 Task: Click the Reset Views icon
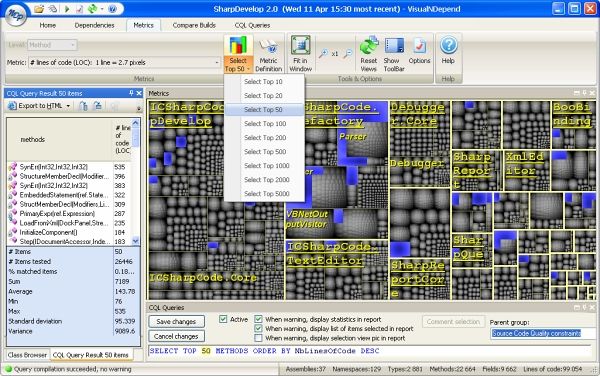[369, 46]
